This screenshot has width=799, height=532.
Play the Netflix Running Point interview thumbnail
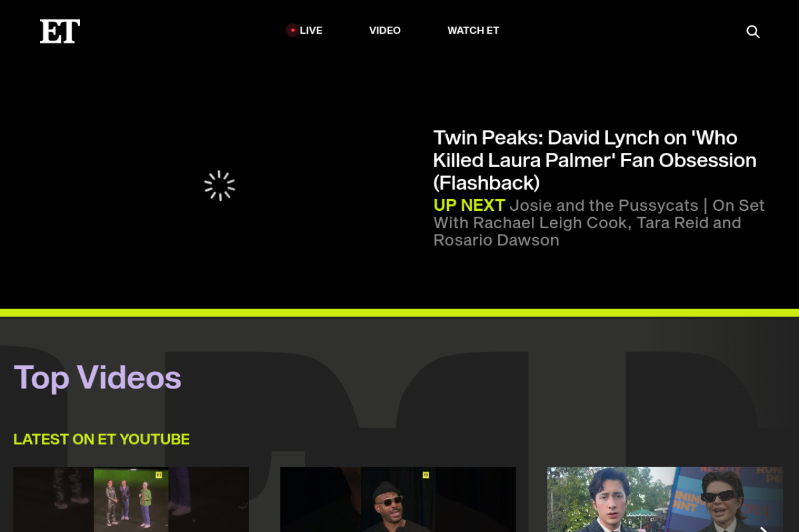665,500
